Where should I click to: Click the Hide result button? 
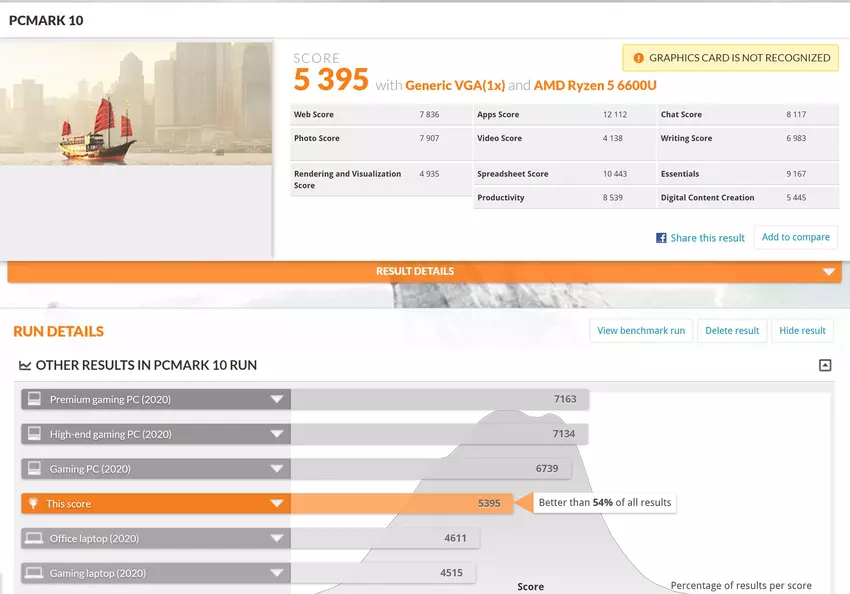802,331
